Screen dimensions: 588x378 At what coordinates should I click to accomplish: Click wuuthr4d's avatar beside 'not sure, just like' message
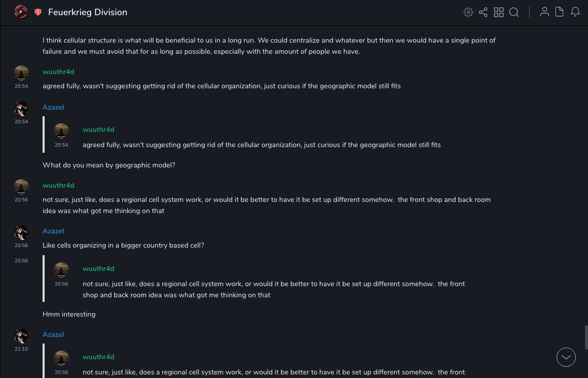pos(21,187)
